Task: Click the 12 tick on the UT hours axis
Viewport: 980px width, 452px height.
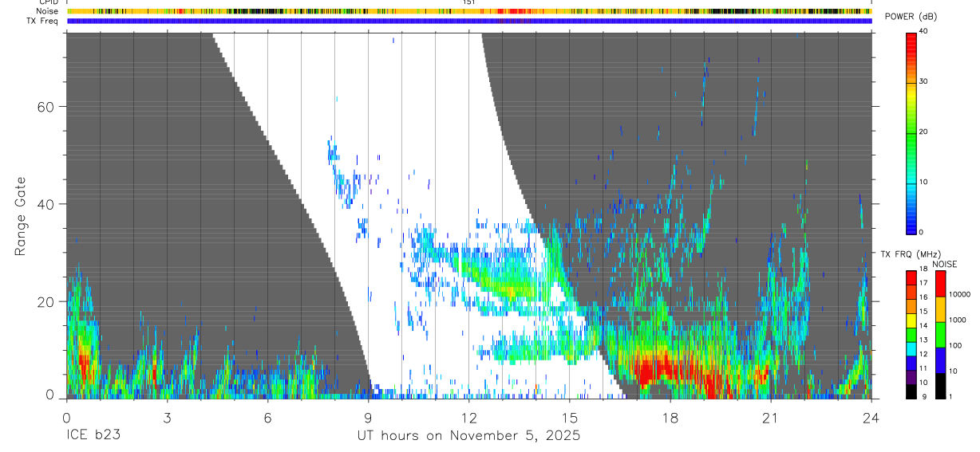Action: click(468, 418)
